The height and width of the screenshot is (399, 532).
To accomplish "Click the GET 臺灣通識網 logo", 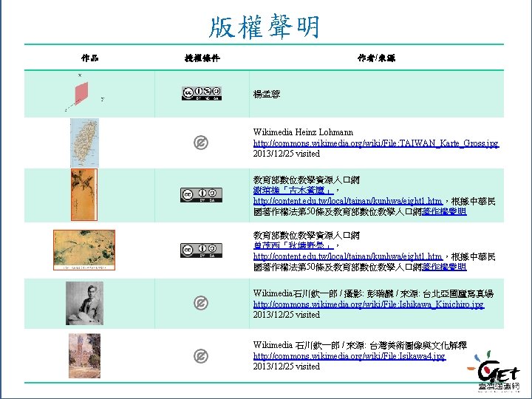I will (494, 371).
